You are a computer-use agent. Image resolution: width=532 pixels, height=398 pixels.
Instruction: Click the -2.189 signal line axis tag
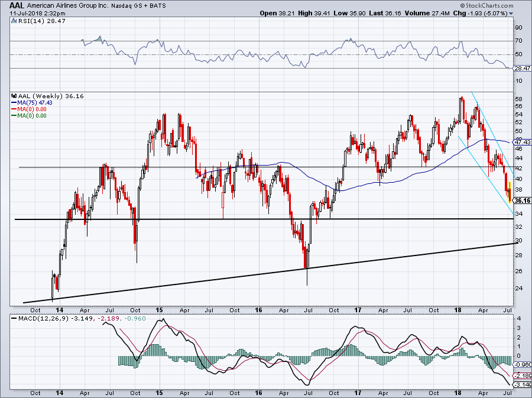tap(522, 376)
